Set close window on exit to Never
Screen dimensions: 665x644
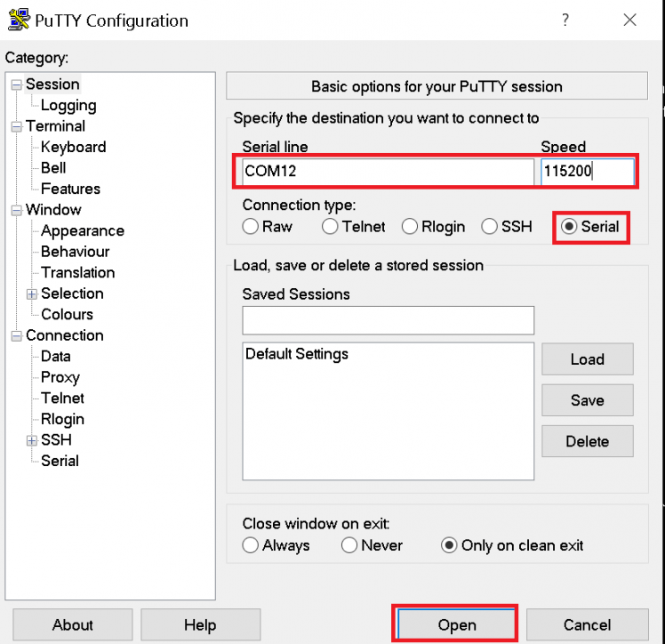pyautogui.click(x=349, y=545)
